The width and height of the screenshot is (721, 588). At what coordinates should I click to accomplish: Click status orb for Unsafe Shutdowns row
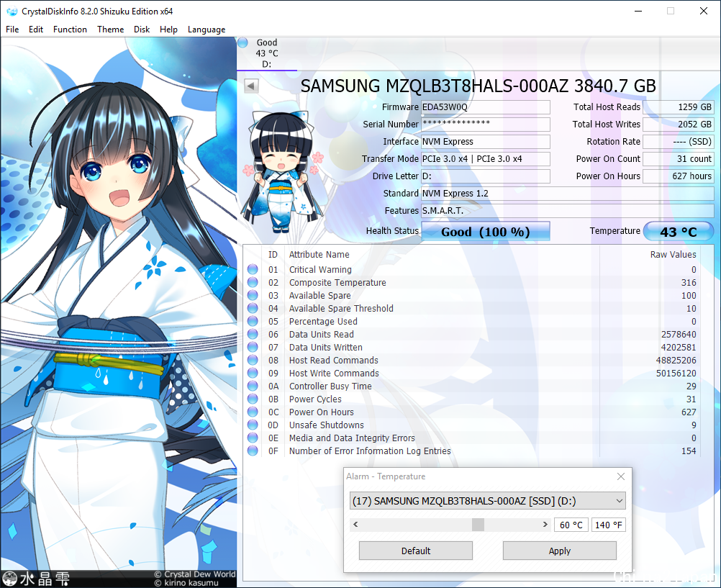tap(253, 425)
